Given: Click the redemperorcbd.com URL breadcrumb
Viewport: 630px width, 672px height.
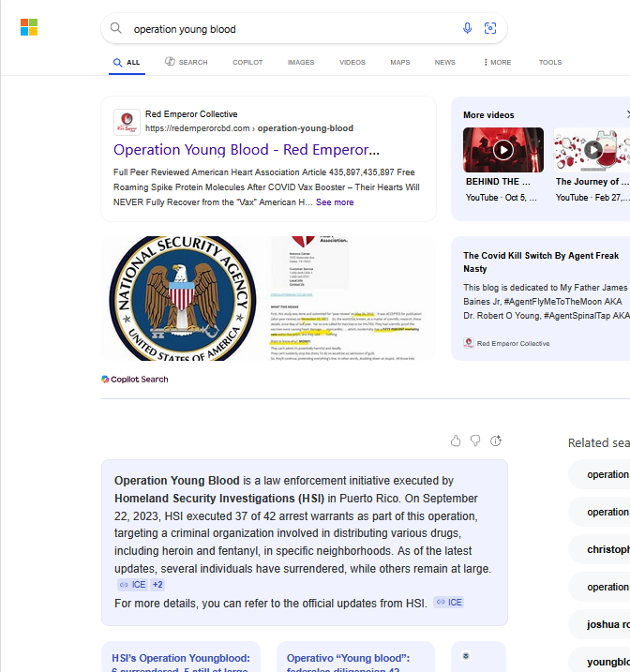Looking at the screenshot, I should (249, 128).
